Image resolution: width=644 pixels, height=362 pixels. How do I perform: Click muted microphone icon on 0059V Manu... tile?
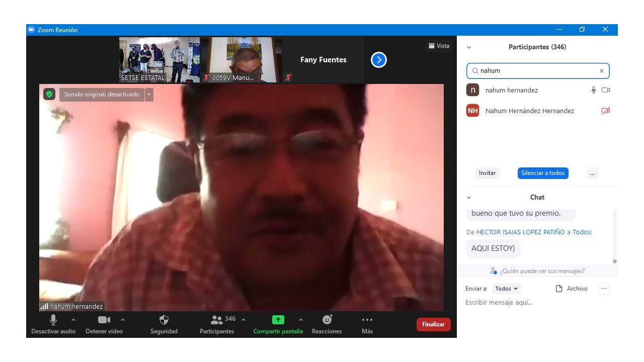pyautogui.click(x=206, y=77)
